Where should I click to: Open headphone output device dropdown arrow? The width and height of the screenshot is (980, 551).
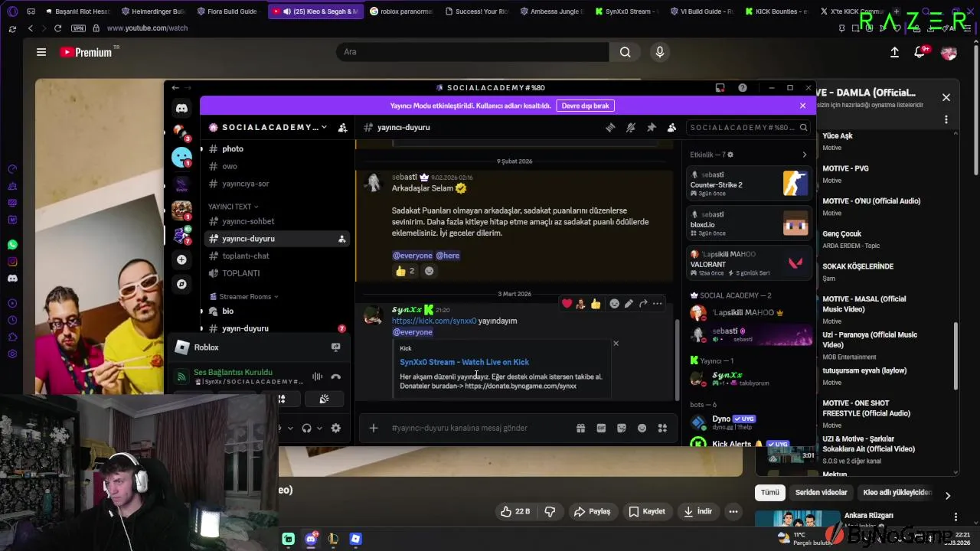pos(319,429)
